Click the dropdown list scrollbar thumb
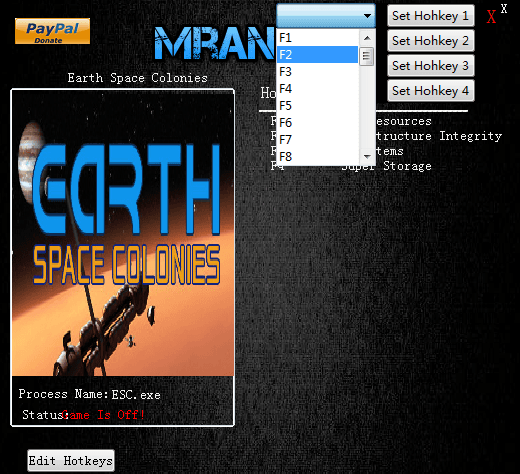The height and width of the screenshot is (474, 520). (367, 56)
